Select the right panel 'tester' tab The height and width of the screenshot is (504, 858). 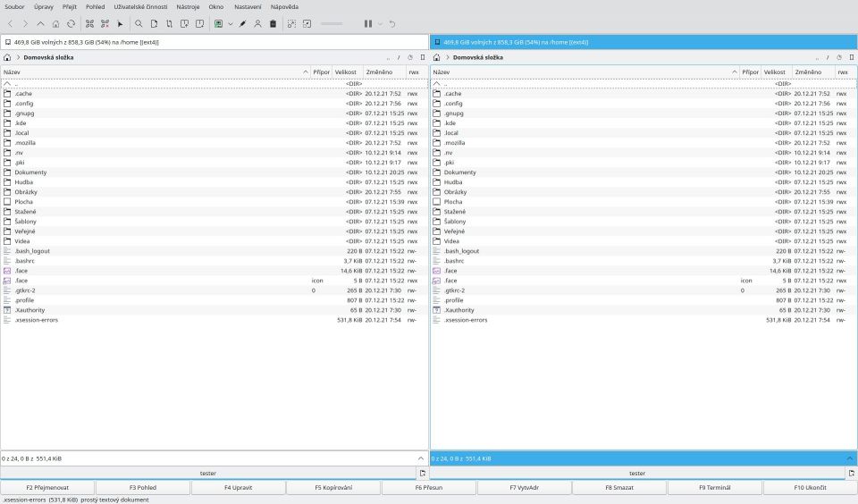[637, 474]
